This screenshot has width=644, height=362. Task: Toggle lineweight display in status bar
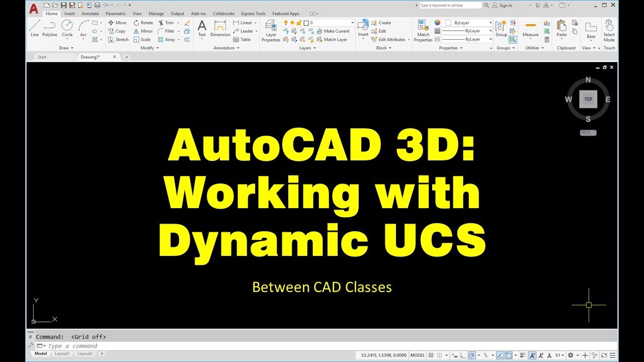[x=523, y=354]
